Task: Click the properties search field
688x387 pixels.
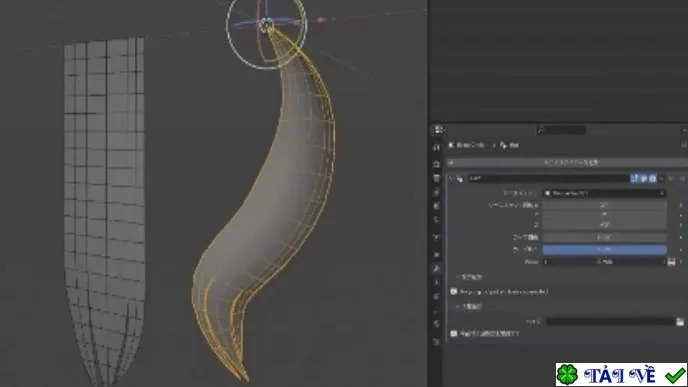Action: pos(562,130)
